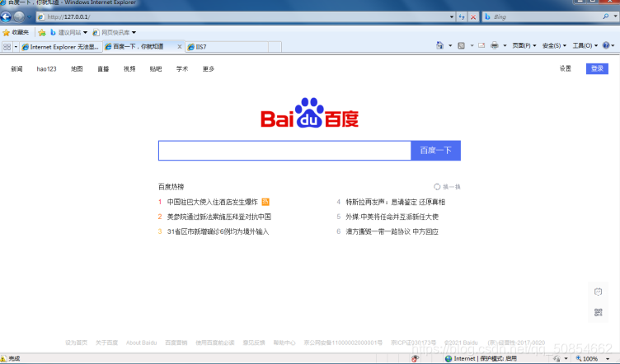Click the Forward navigation arrow

click(x=19, y=17)
